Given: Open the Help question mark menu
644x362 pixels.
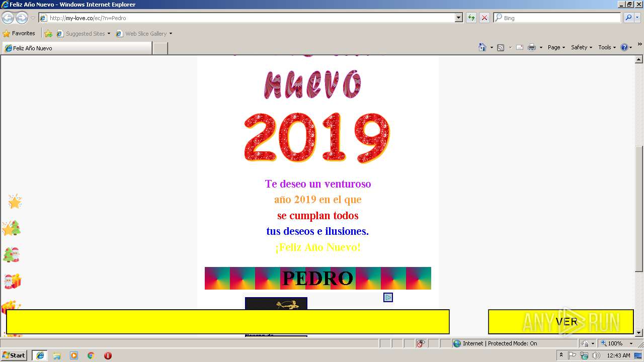Looking at the screenshot, I should pyautogui.click(x=626, y=47).
